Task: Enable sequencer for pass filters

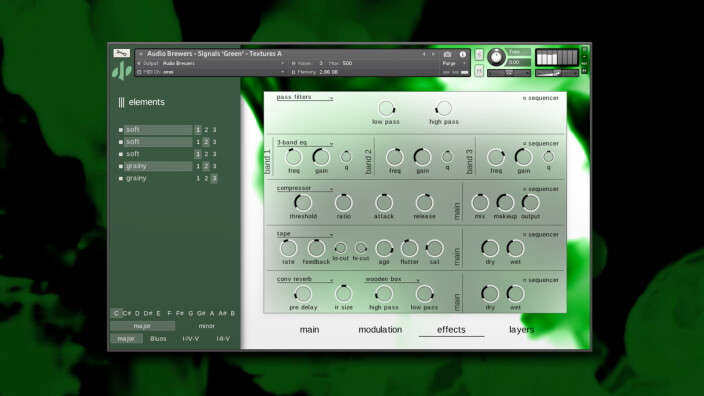Action: click(x=541, y=98)
